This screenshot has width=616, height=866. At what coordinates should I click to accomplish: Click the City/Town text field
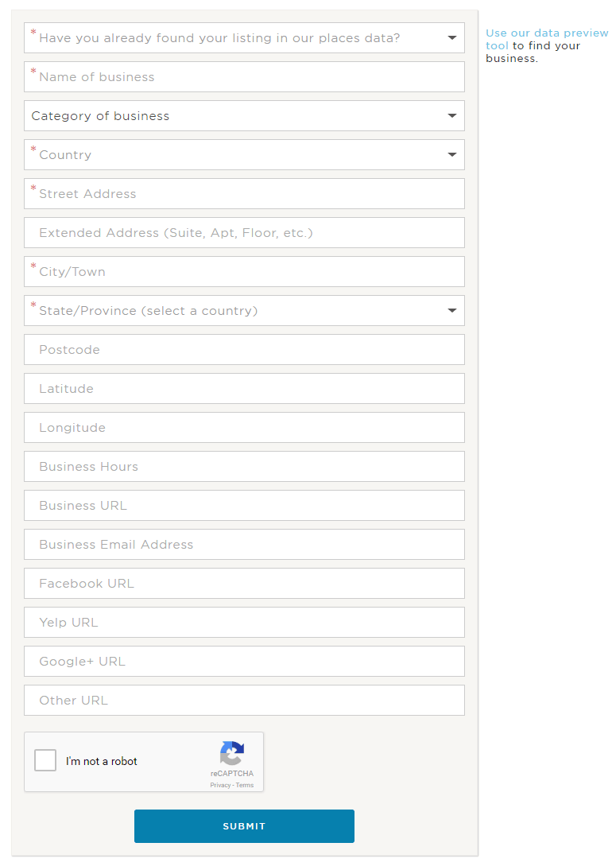point(244,272)
